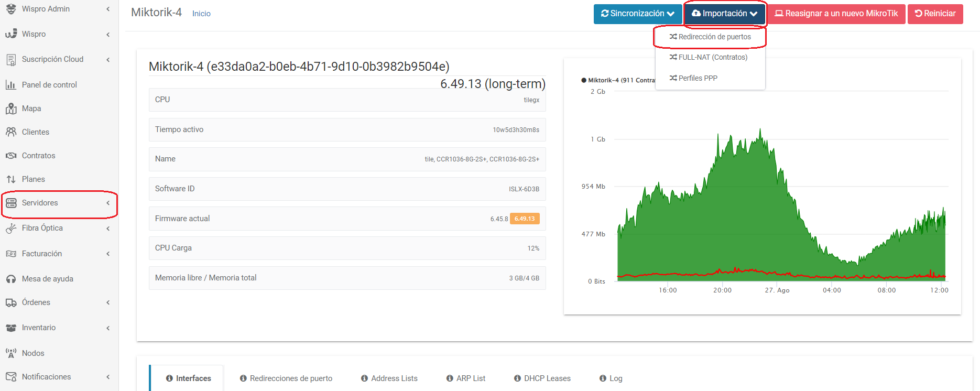980x391 pixels.
Task: Click the Wispro logo icon in sidebar
Action: tap(11, 34)
